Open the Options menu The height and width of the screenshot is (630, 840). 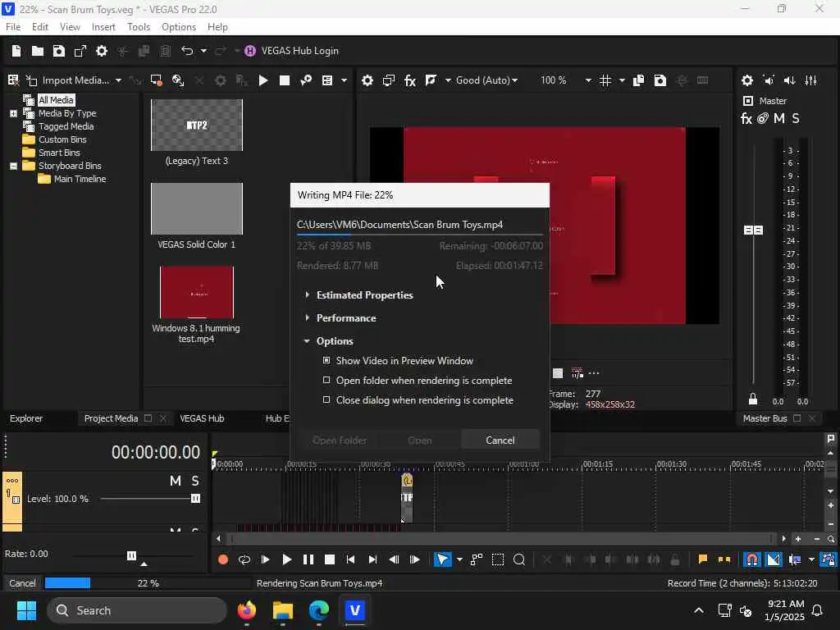pyautogui.click(x=178, y=27)
